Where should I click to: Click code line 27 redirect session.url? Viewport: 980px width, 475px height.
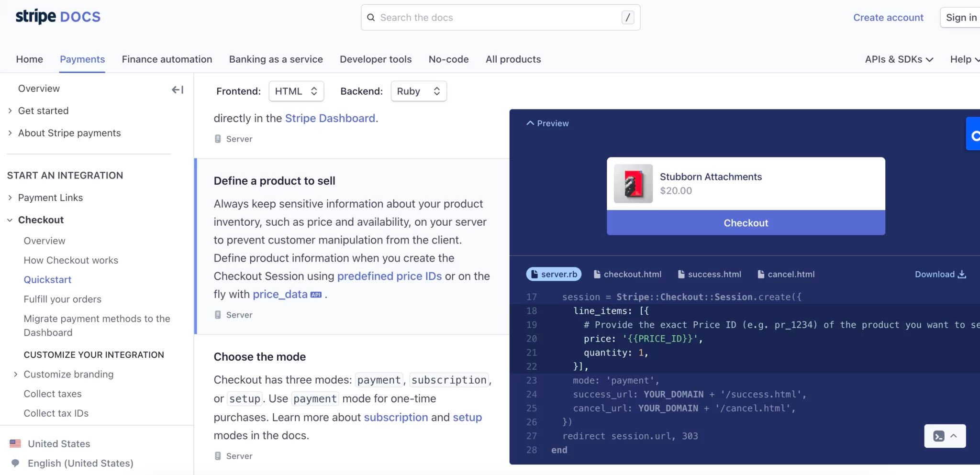click(630, 436)
